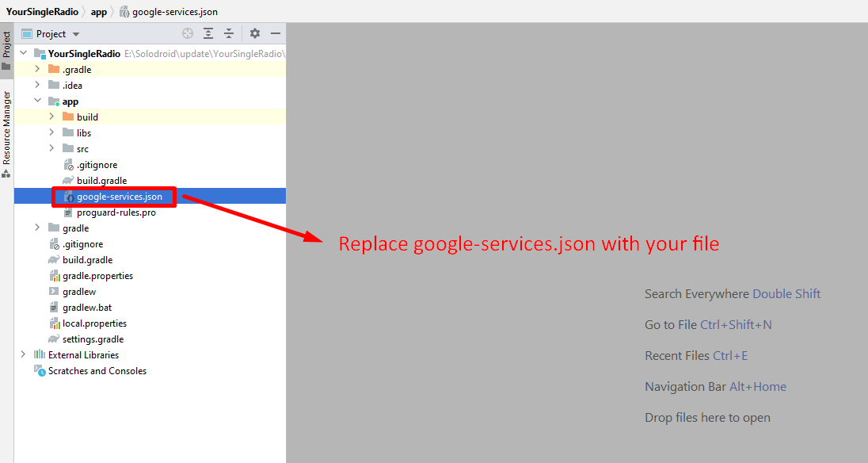Viewport: 868px width, 463px height.
Task: Open Scratches and Consoles
Action: click(x=97, y=371)
